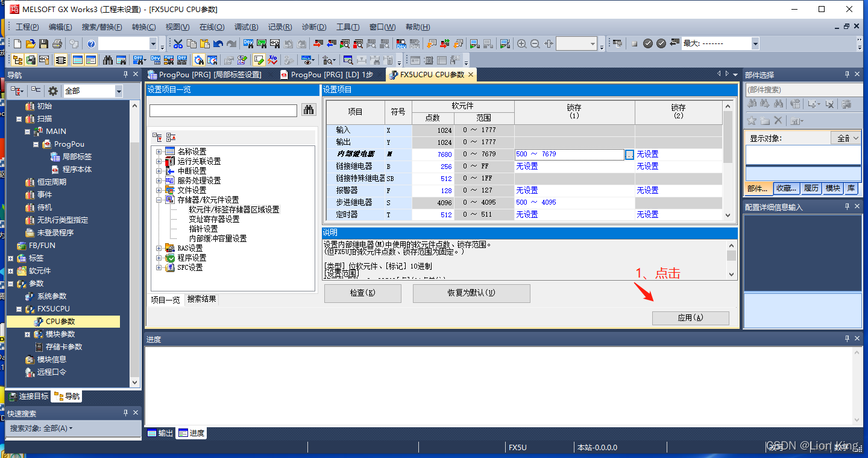Expand the 模块参数 node in navigation
This screenshot has height=458, width=868.
tap(28, 334)
